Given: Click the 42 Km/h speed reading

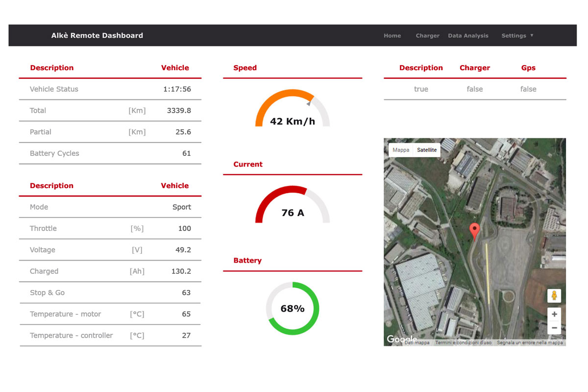Looking at the screenshot, I should [293, 122].
